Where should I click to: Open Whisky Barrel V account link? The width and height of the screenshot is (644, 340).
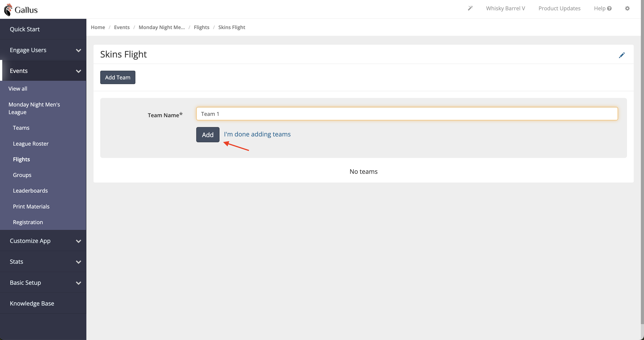click(x=505, y=8)
